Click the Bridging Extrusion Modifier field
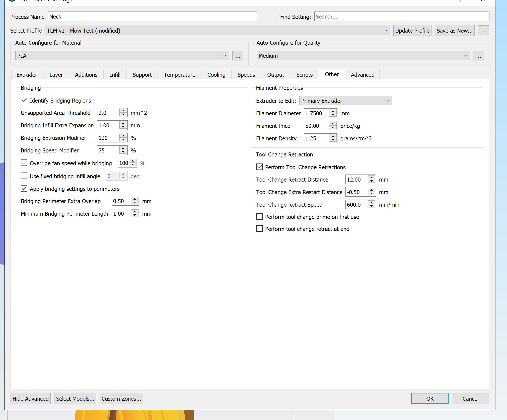The height and width of the screenshot is (420, 507). click(x=108, y=138)
